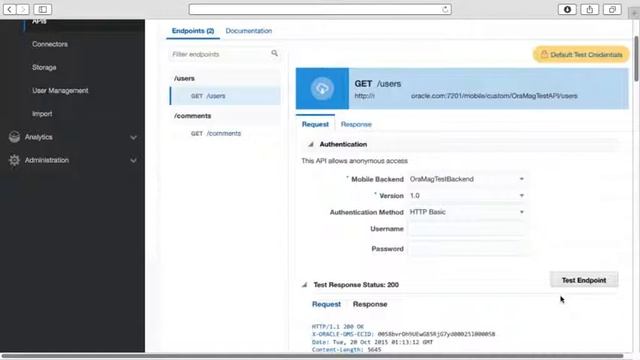Screen dimensions: 640x360
Task: Click the blue cloud endpoint icon
Action: pyautogui.click(x=322, y=89)
